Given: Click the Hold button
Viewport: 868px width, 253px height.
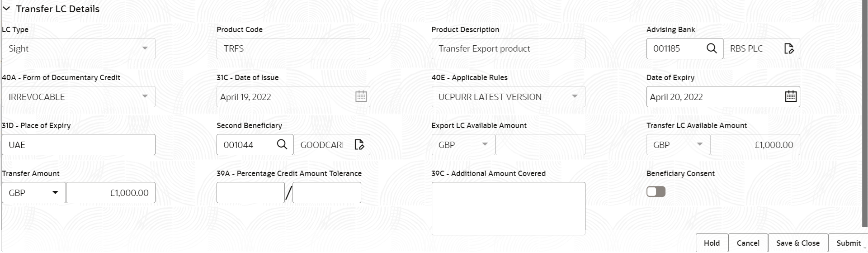Looking at the screenshot, I should [x=712, y=243].
